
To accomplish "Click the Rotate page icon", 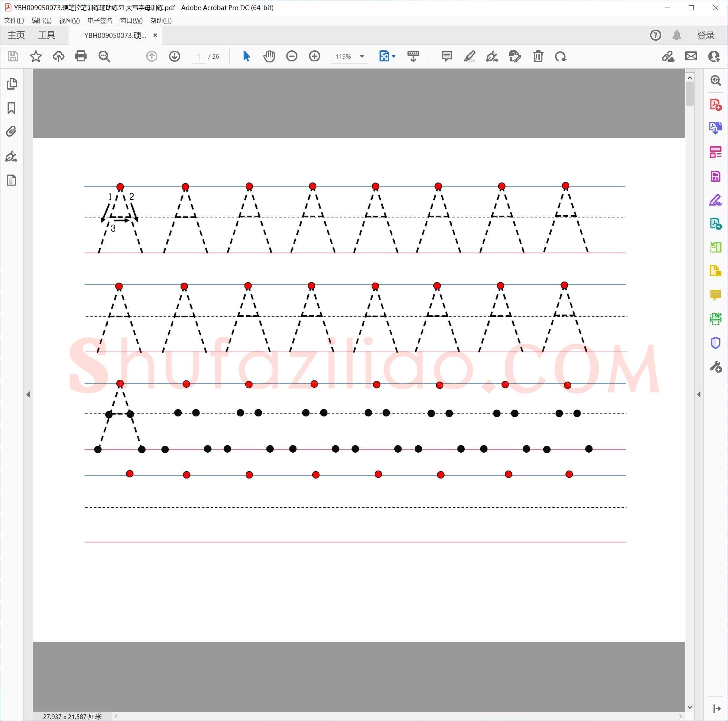I will pyautogui.click(x=561, y=57).
